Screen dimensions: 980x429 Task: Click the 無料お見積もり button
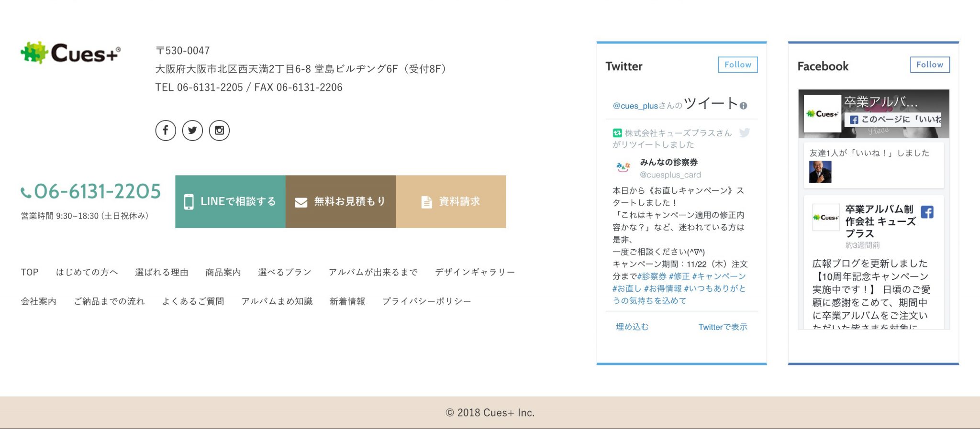coord(341,201)
